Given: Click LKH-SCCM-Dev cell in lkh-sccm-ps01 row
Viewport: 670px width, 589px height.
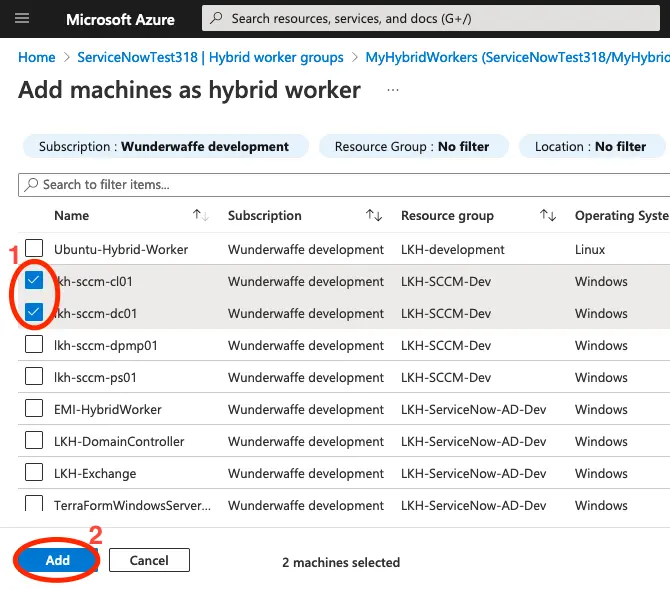Looking at the screenshot, I should pos(446,377).
